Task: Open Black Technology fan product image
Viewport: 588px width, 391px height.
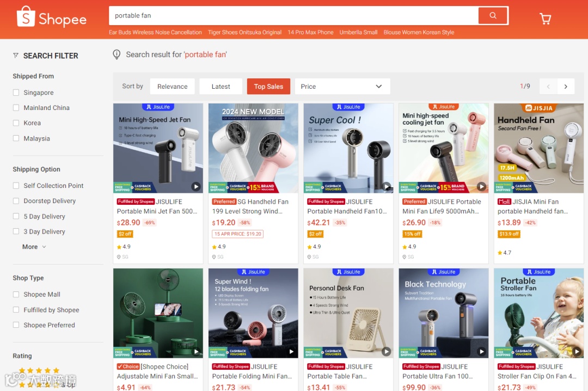Action: point(444,313)
